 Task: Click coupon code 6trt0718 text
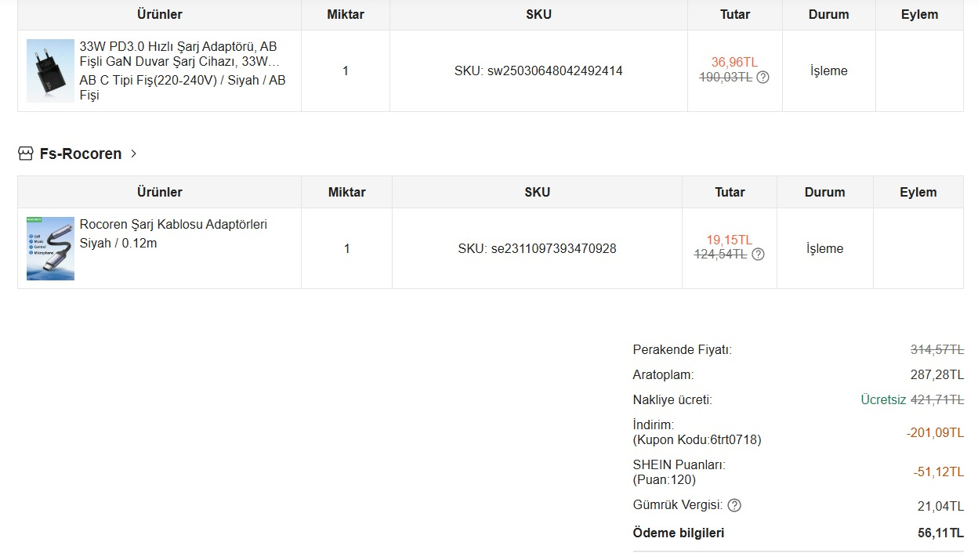(697, 440)
